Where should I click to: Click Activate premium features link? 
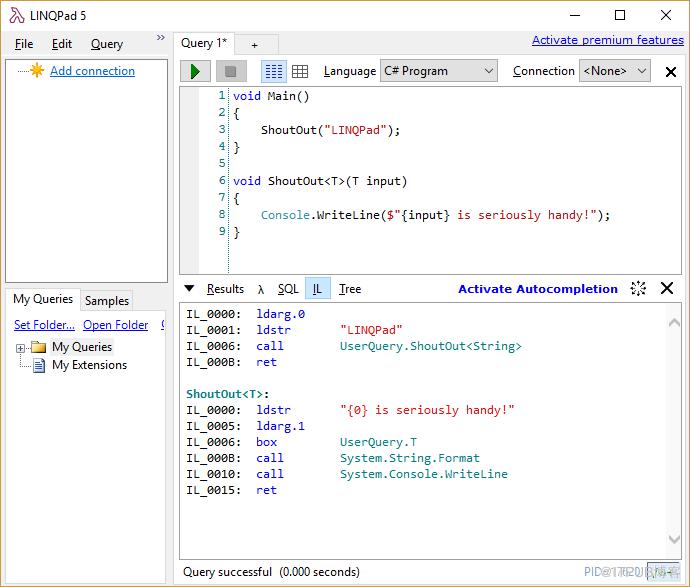pos(608,40)
